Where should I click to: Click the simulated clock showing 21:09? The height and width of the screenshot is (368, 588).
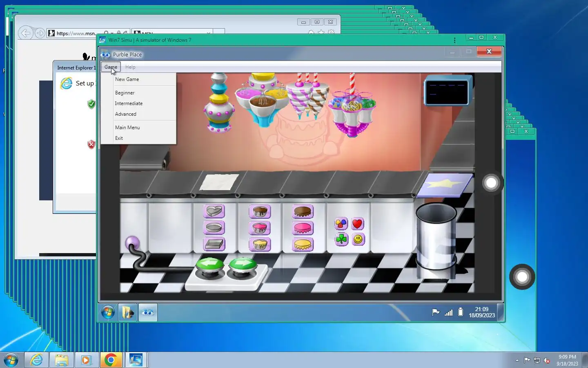pyautogui.click(x=482, y=312)
